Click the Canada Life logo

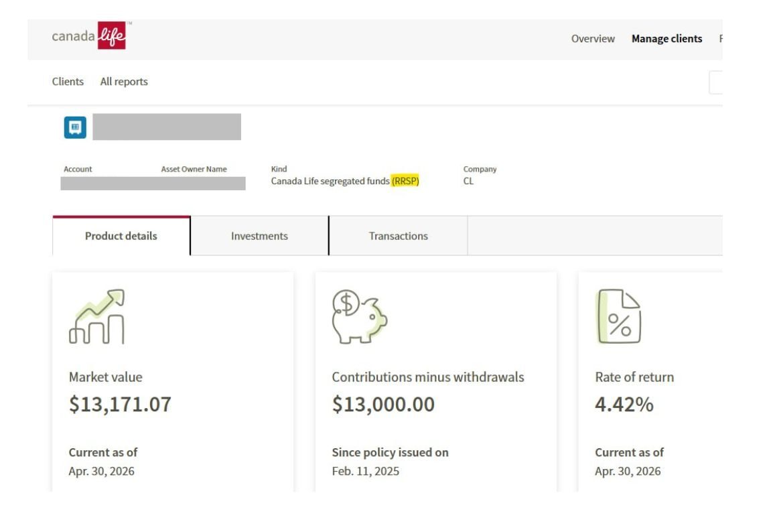(x=90, y=36)
